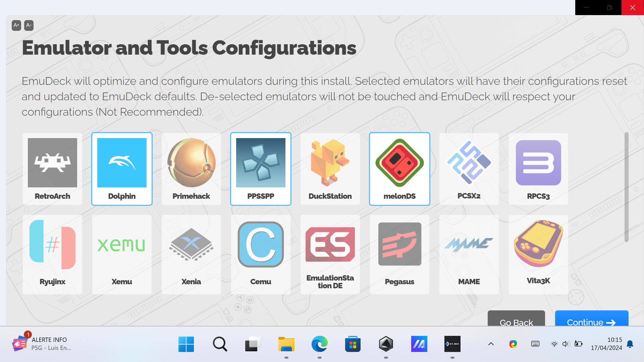The height and width of the screenshot is (362, 644).
Task: Launch Microsoft Edge from the taskbar
Action: point(319,344)
